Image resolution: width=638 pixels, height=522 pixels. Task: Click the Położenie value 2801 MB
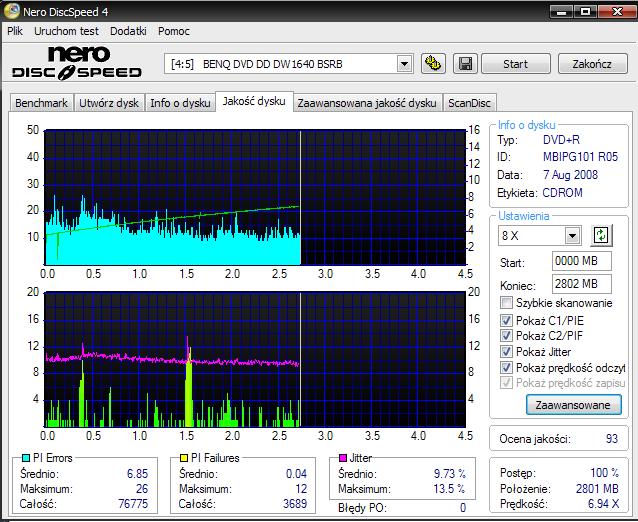click(x=597, y=489)
